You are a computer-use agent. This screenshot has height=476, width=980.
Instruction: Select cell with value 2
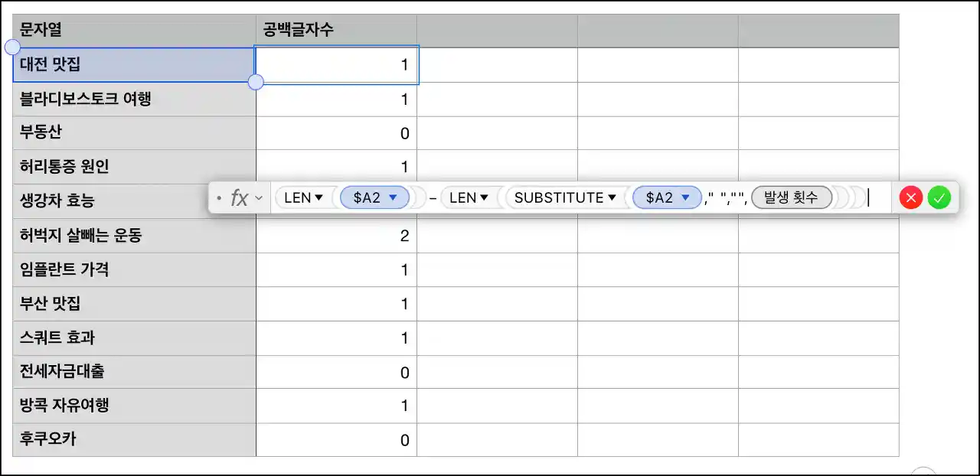click(x=336, y=236)
